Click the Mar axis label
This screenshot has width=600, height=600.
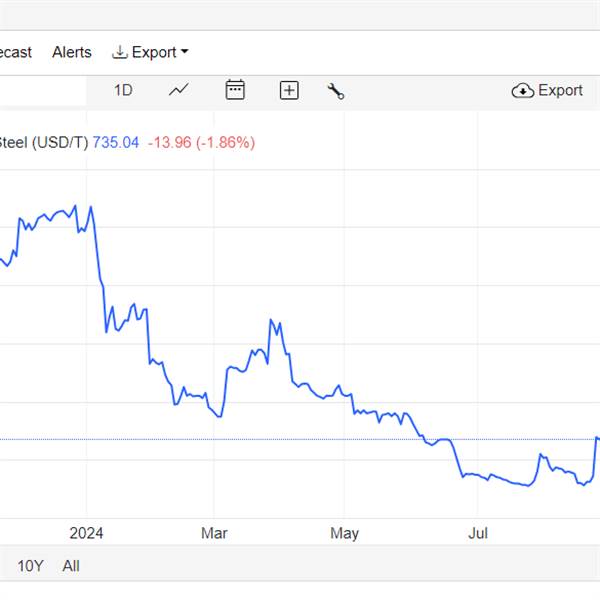point(214,533)
